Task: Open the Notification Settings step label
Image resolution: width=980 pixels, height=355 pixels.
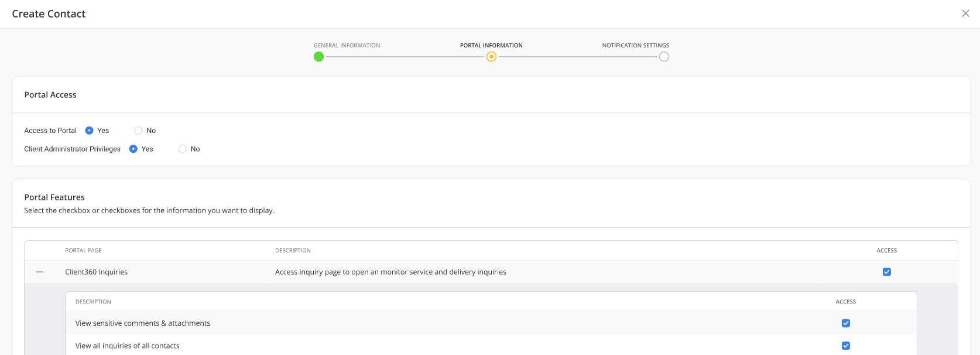Action: click(x=635, y=45)
